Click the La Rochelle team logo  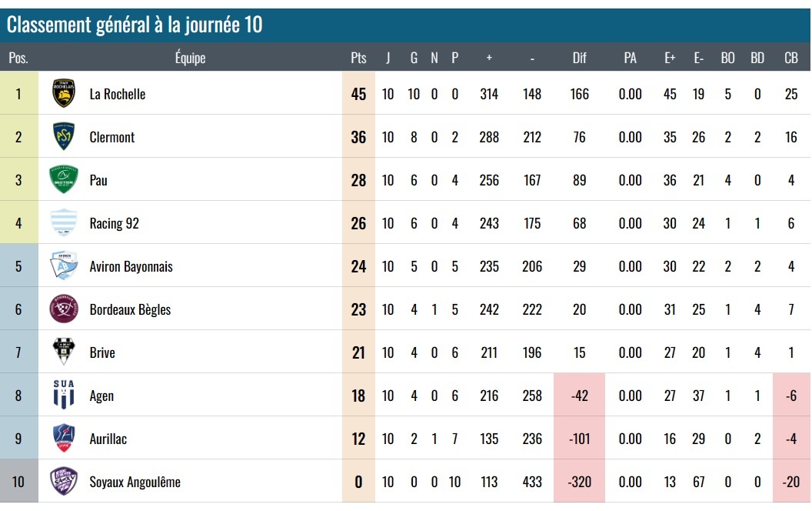pos(64,94)
